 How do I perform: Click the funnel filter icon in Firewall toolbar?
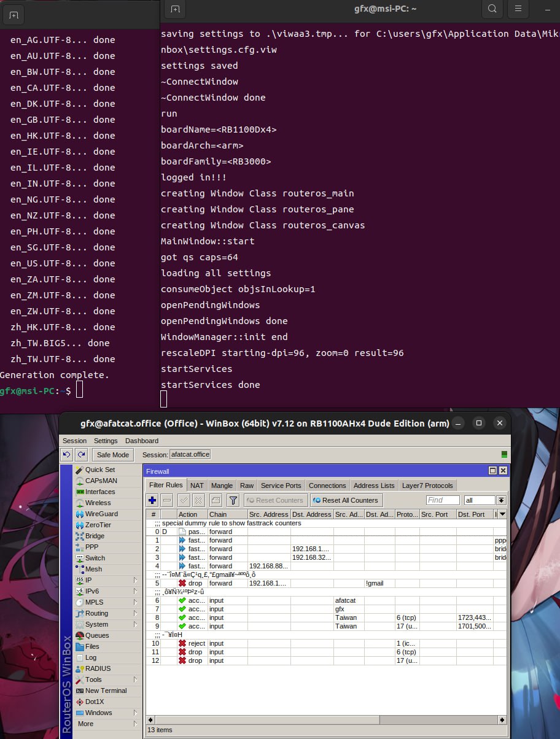[233, 500]
